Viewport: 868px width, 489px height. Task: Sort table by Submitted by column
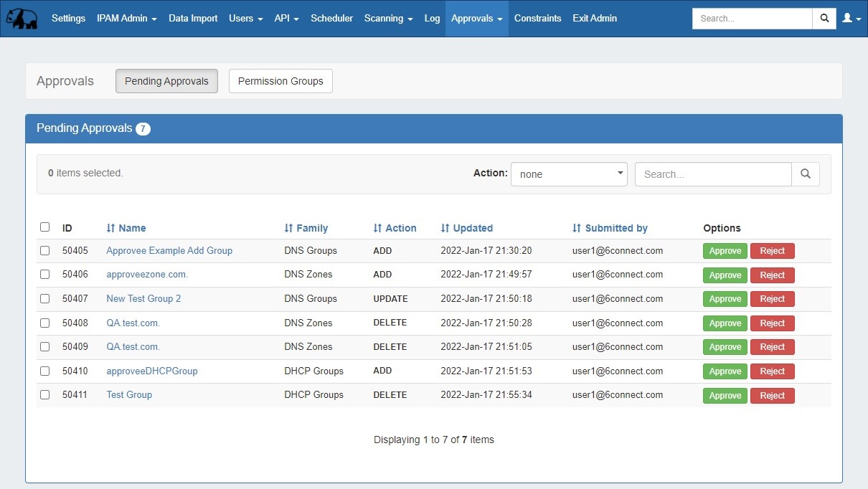pyautogui.click(x=610, y=228)
